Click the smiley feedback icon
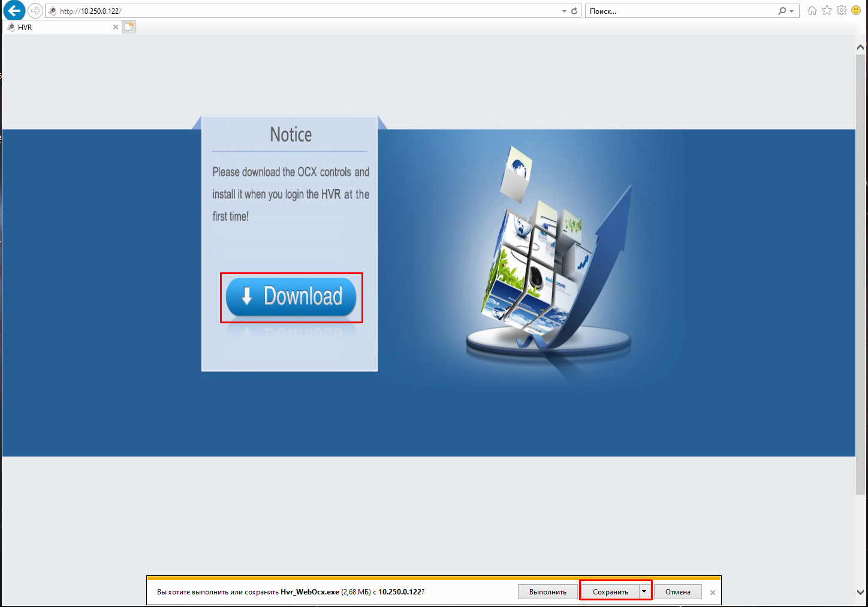Viewport: 868px width, 607px height. (857, 11)
